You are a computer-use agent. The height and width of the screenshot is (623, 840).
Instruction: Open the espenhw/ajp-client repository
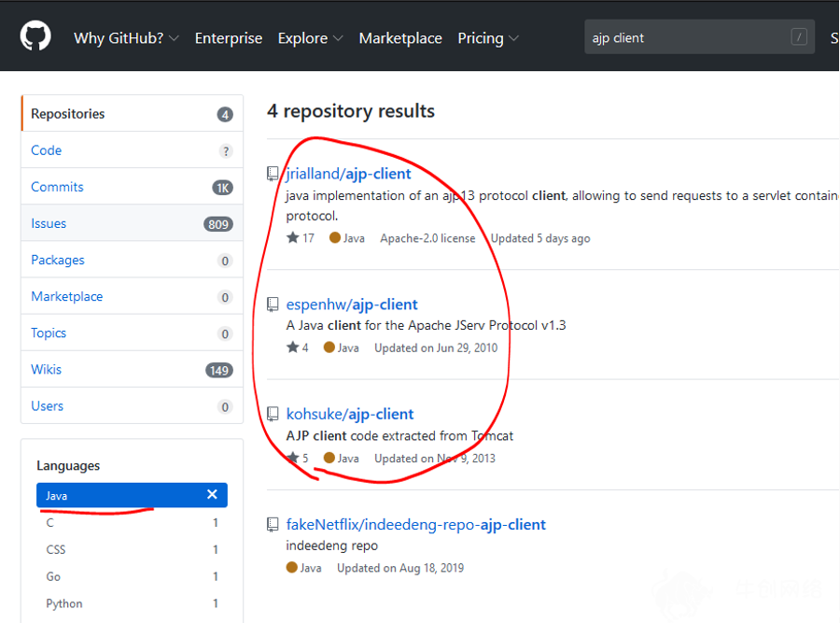(352, 304)
